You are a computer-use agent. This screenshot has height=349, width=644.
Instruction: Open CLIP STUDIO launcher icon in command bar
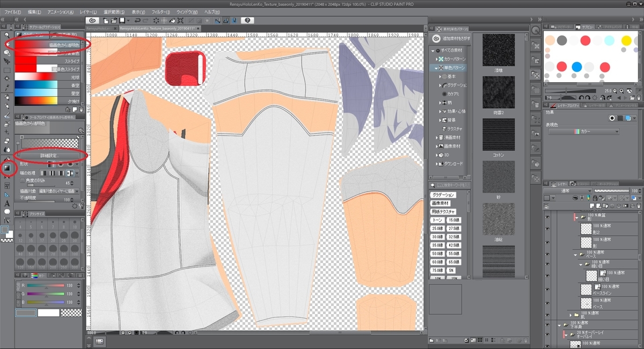[93, 20]
